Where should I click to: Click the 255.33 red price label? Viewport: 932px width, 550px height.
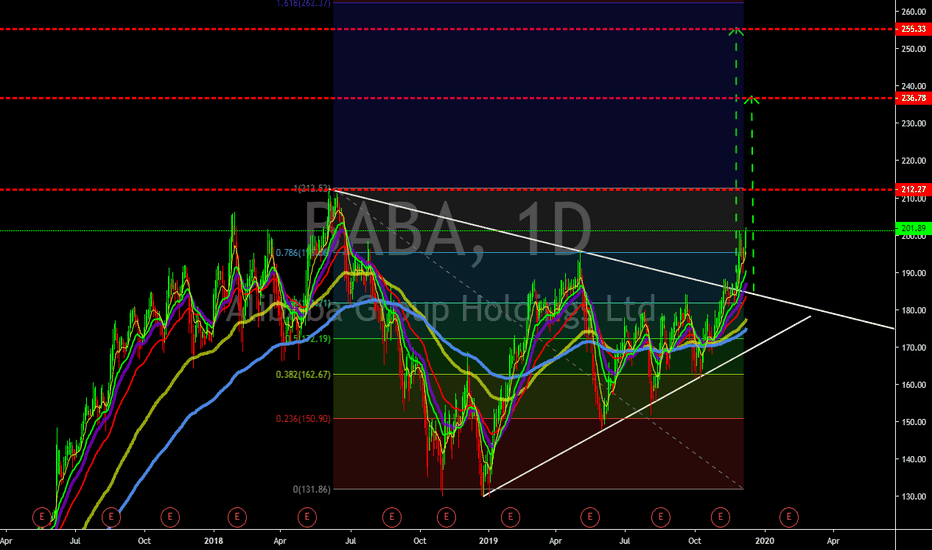click(913, 29)
